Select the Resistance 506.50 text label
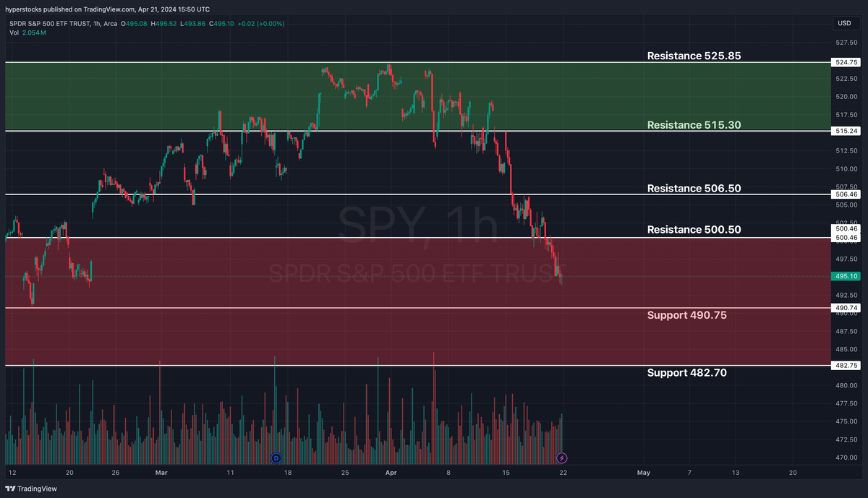Screen dimensions: 868x498 click(694, 189)
